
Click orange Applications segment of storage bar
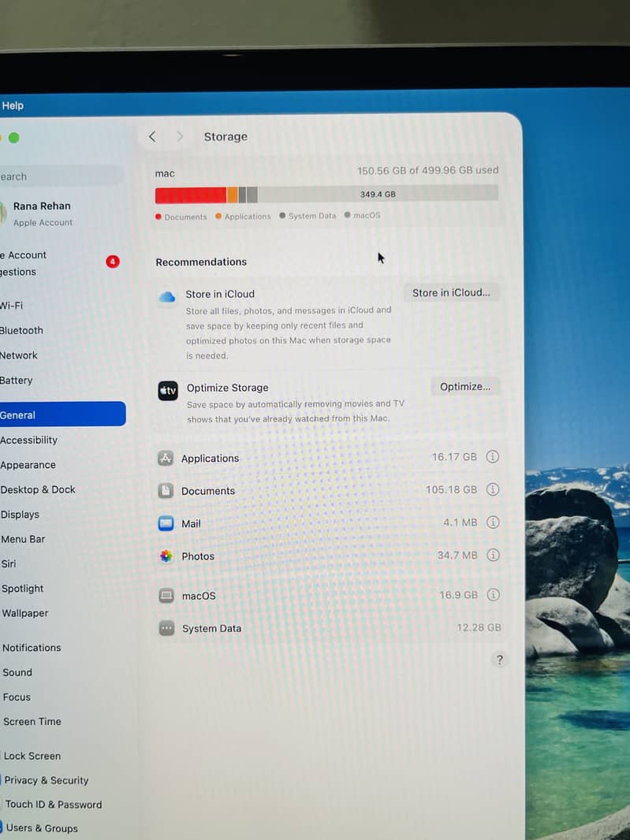click(232, 195)
